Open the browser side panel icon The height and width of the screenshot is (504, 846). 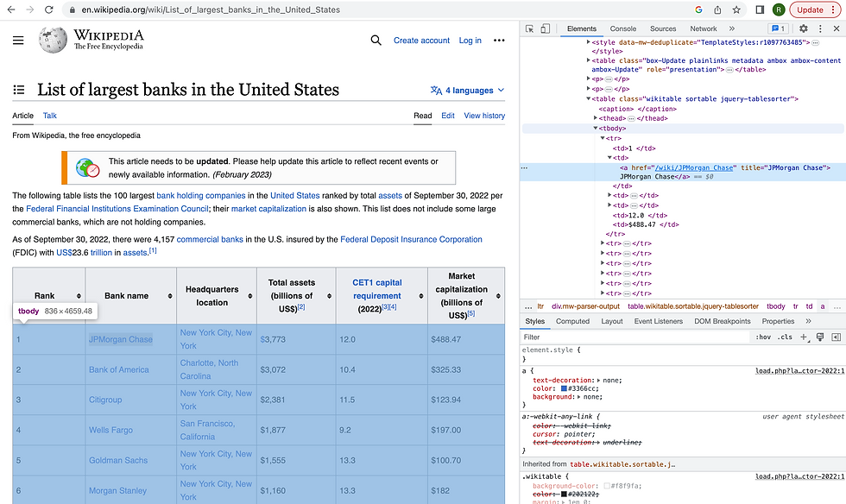[760, 9]
